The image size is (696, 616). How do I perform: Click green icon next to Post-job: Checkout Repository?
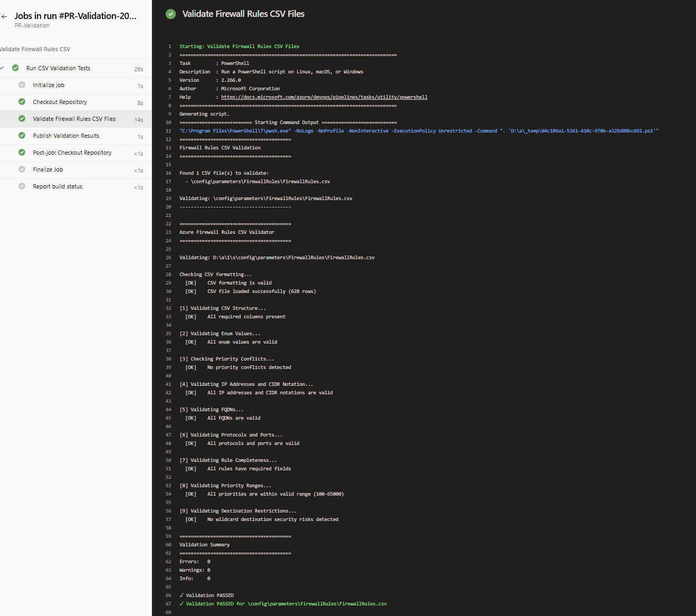tap(22, 153)
